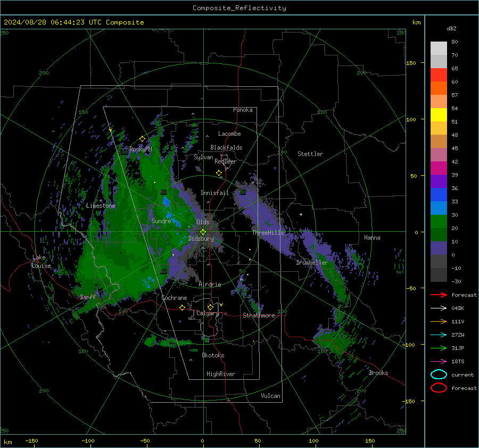Click the Okotoks town label
Screen dimensions: 479x448
[213, 355]
